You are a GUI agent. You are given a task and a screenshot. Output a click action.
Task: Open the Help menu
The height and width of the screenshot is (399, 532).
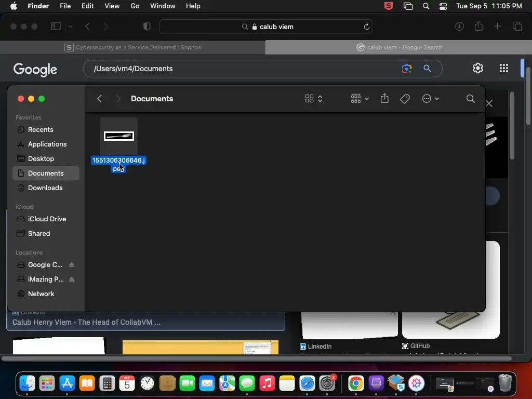pos(193,6)
